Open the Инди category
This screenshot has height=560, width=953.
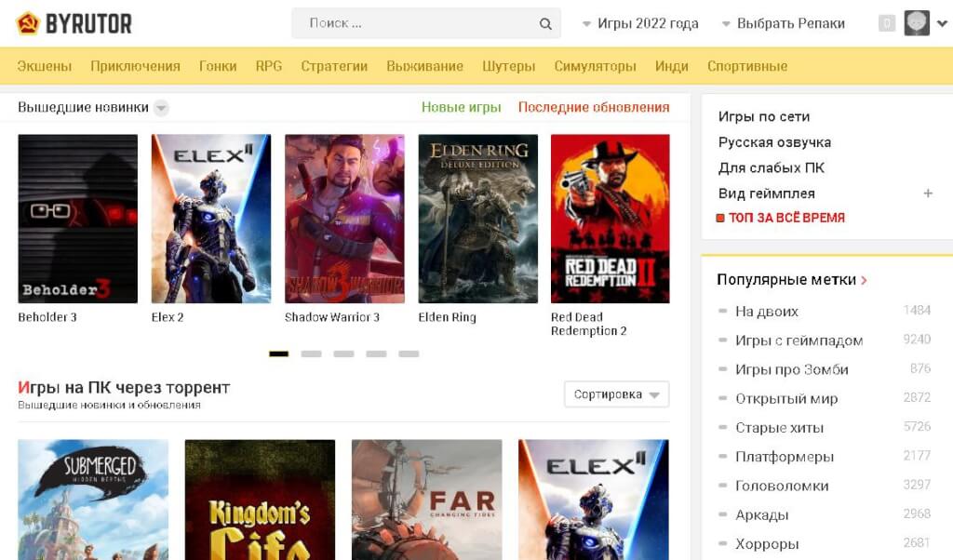tap(672, 66)
